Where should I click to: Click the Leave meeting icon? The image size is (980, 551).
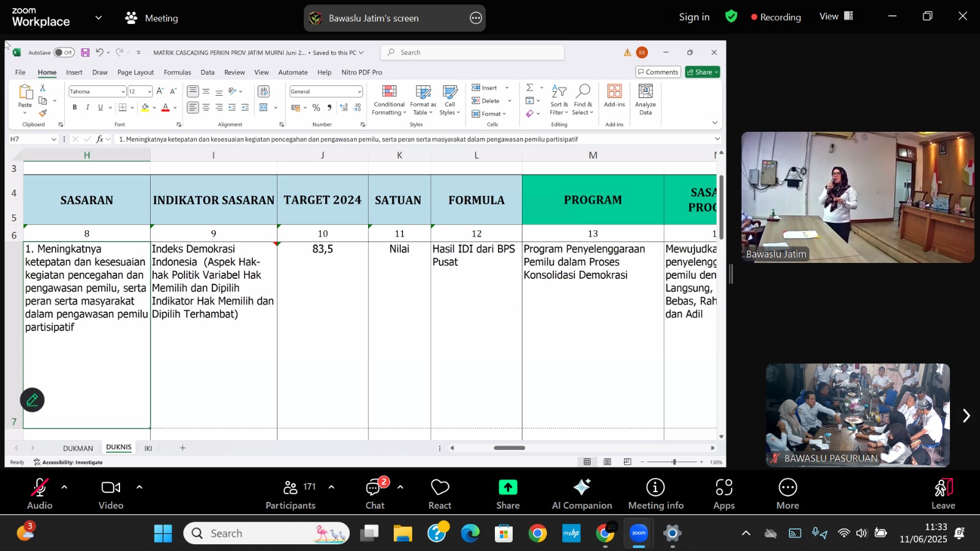943,488
